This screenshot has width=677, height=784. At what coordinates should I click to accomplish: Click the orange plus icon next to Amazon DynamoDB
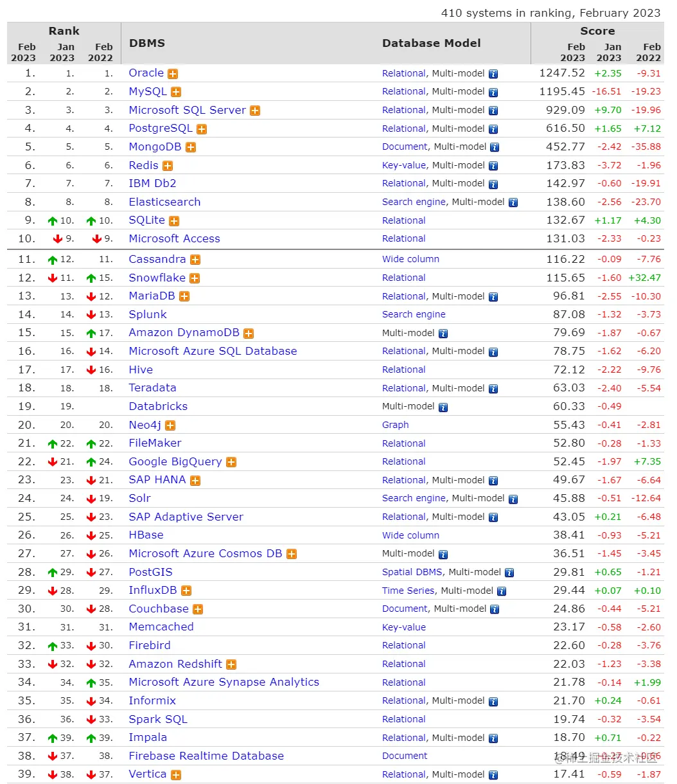(x=249, y=334)
